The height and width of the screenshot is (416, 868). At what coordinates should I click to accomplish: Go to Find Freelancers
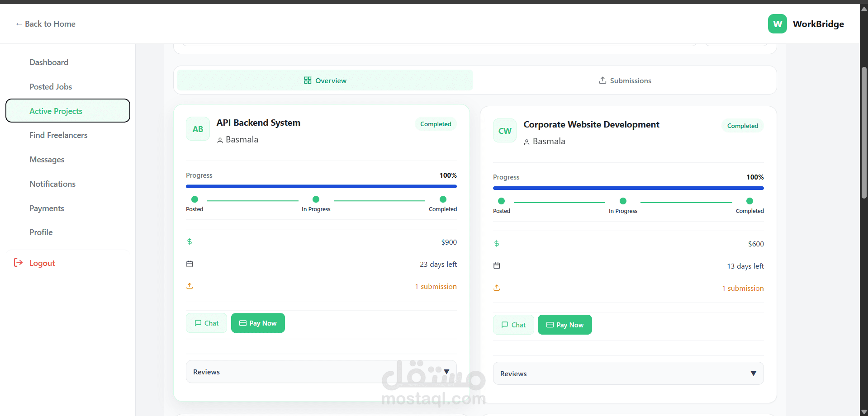[68, 135]
